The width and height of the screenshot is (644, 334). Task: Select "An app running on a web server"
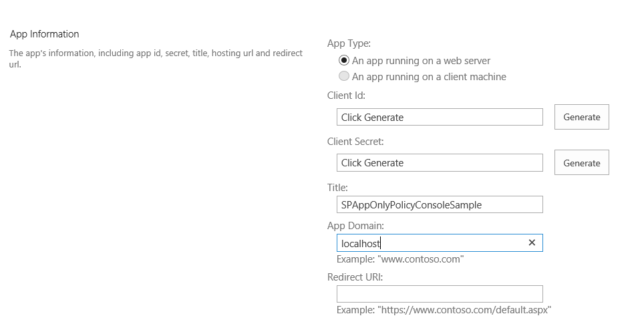344,60
